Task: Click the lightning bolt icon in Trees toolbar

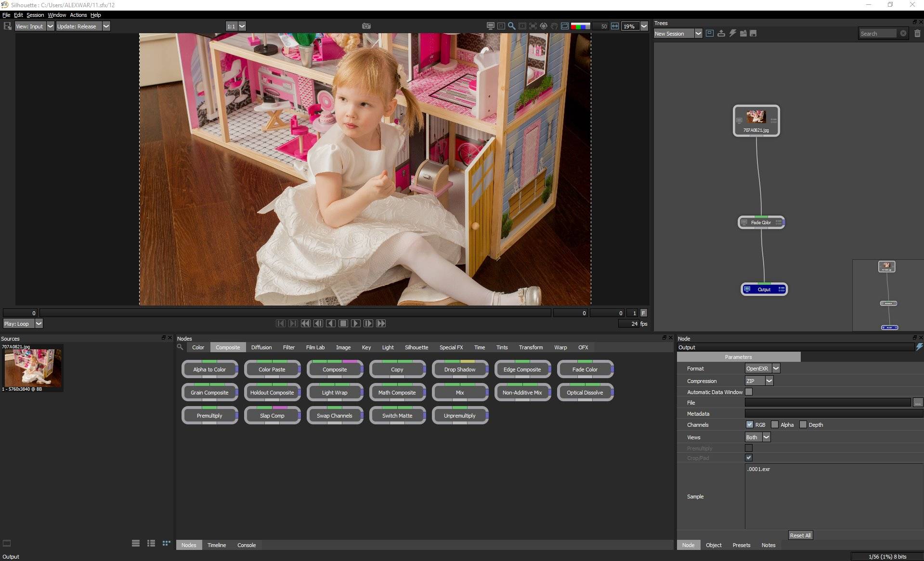Action: pyautogui.click(x=732, y=33)
